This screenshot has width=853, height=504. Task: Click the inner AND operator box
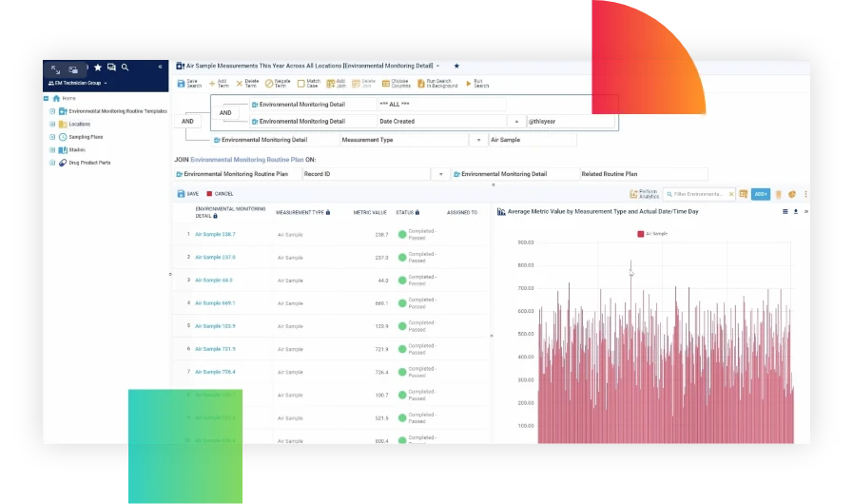[x=225, y=112]
